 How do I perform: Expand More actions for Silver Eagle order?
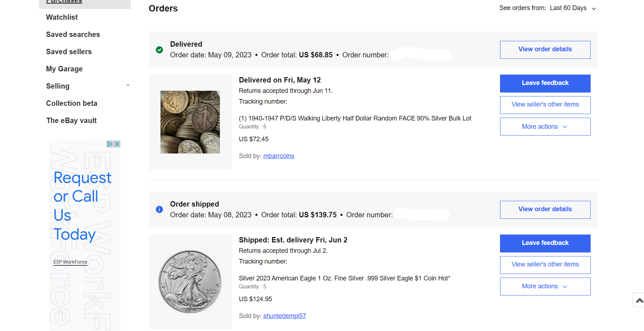(545, 286)
